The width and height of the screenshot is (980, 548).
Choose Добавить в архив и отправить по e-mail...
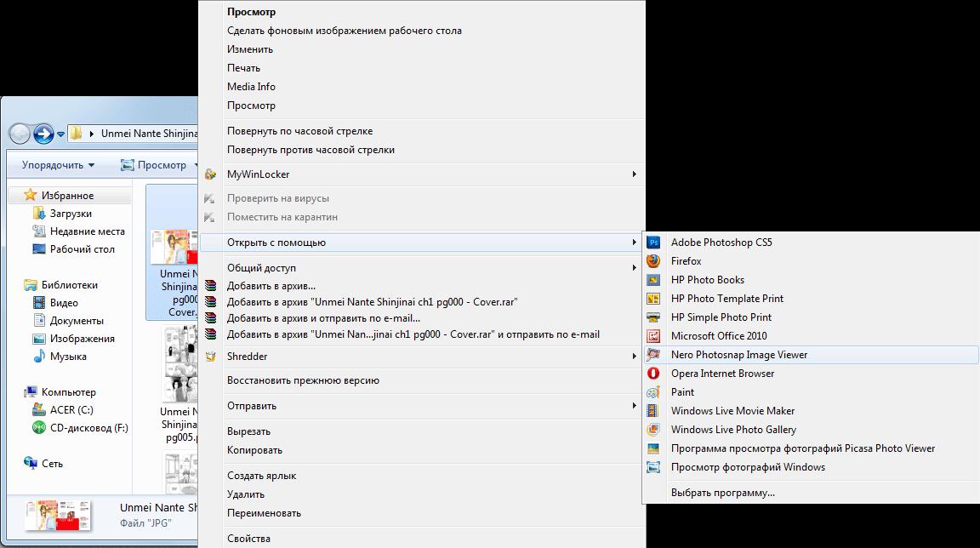click(422, 318)
